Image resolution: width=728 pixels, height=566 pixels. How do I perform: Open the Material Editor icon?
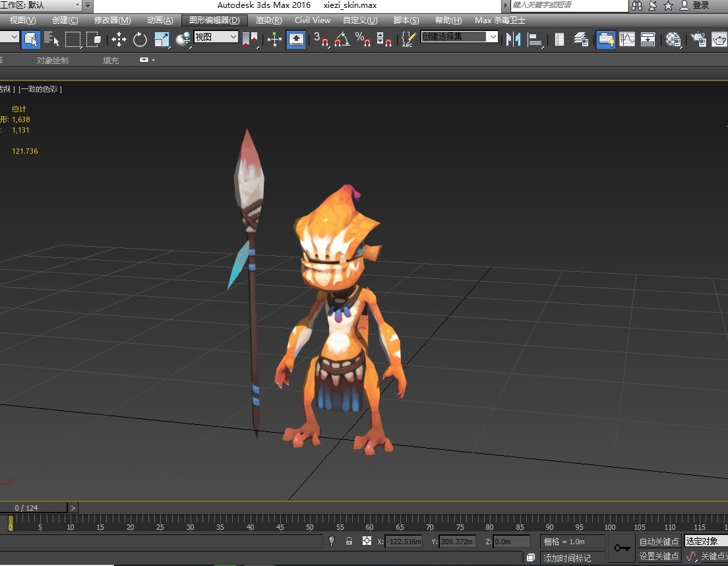point(673,40)
